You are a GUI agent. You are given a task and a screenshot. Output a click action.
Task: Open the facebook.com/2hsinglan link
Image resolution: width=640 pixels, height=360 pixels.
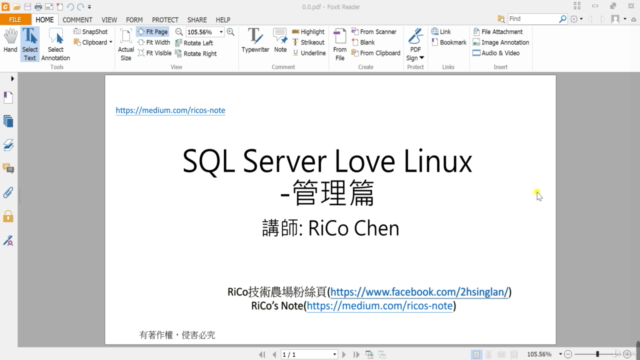point(419,292)
